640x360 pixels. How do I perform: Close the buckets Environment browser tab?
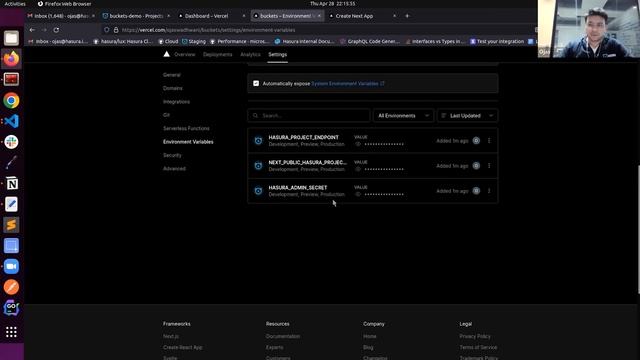pos(319,16)
